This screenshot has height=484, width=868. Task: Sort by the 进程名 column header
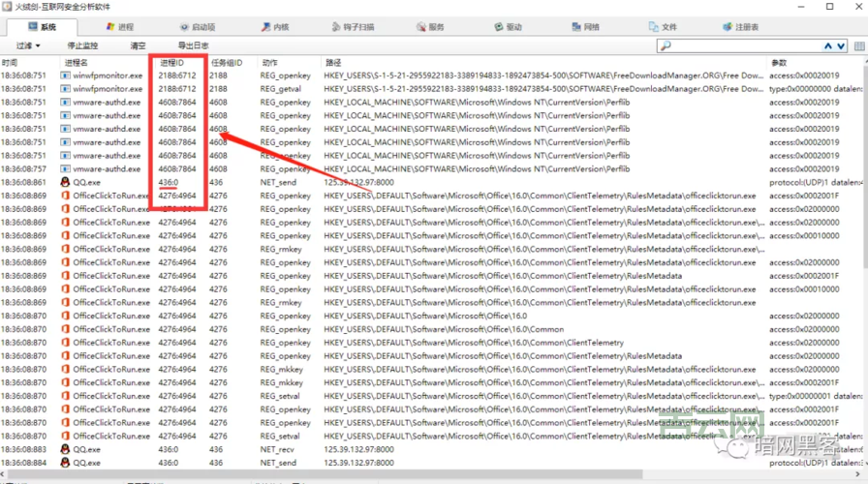76,62
